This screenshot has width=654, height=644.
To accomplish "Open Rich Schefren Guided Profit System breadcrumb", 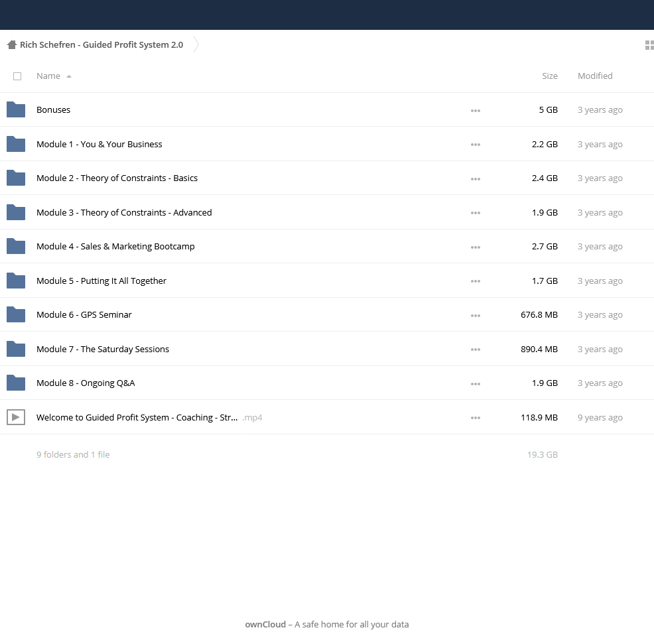I will [x=101, y=44].
